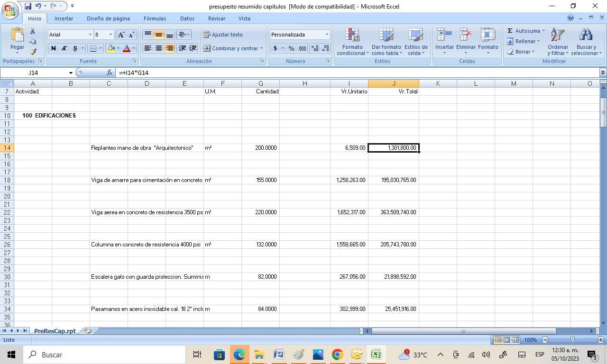Expand the formula bar
The width and height of the screenshot is (607, 364).
tap(603, 73)
